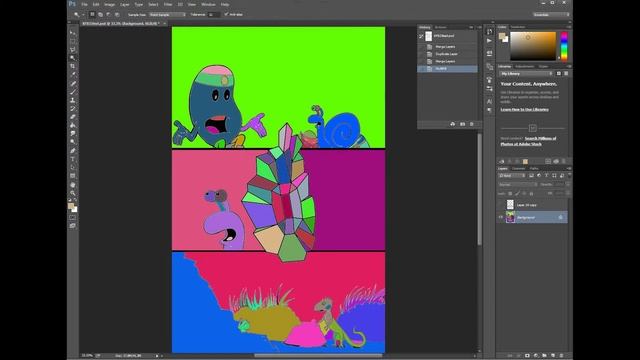Click foreground color swatch in Color panel
Viewport: 640px width, 360px height.
click(502, 36)
